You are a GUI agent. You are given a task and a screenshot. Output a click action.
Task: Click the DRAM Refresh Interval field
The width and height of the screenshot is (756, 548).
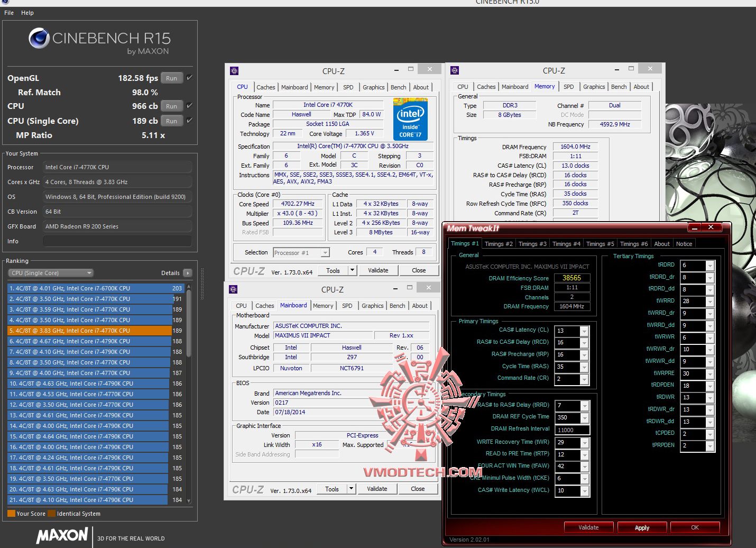[x=572, y=430]
